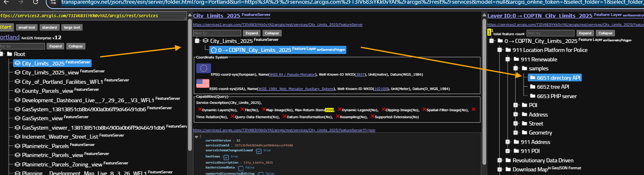The width and height of the screenshot is (644, 175).
Task: Click the Planimetric_Parcels_view layers icon
Action: [17, 155]
